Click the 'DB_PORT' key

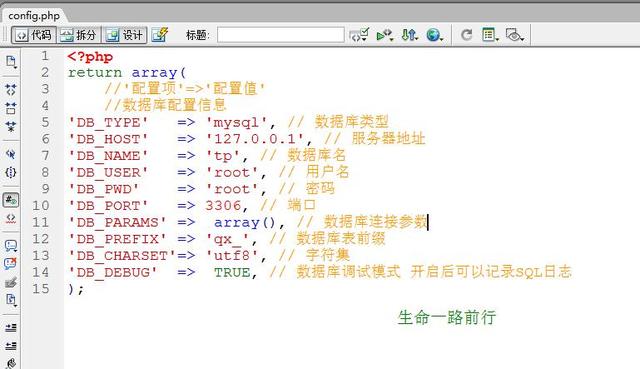click(108, 206)
